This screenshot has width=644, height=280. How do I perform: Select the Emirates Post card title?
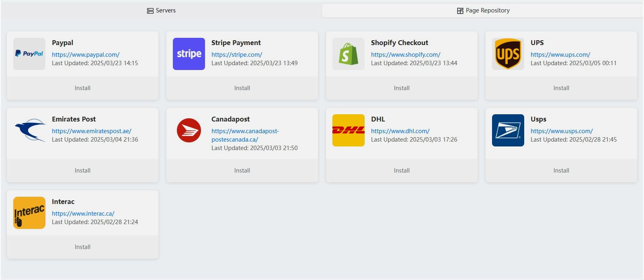click(74, 119)
